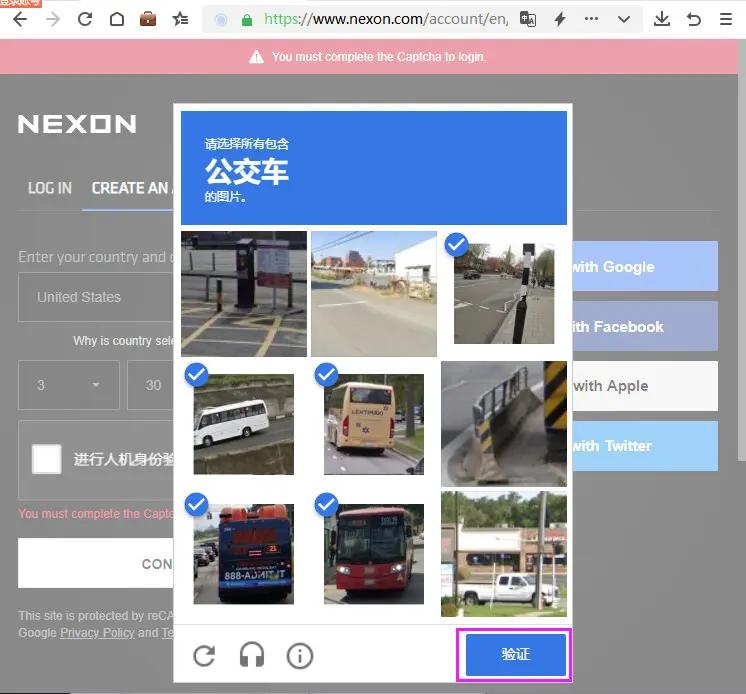Click the translate page icon in address bar
Viewport: 746px width, 694px height.
point(528,19)
